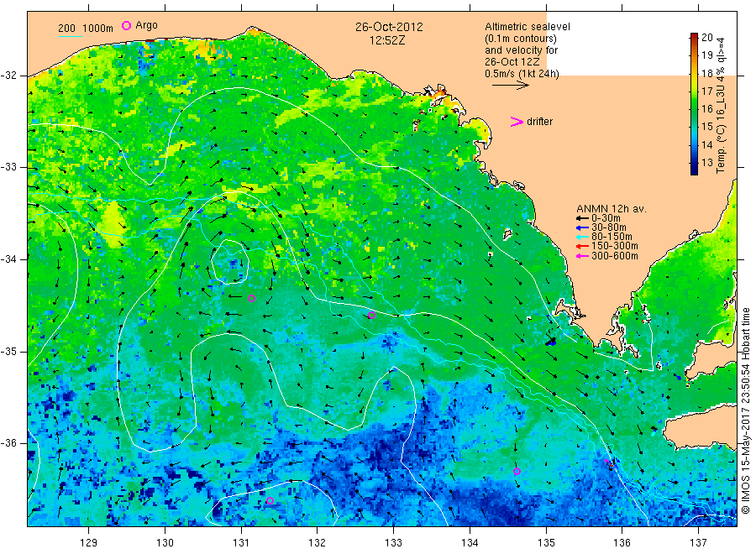The image size is (756, 554).
Task: Select the magenta 300-600m arrow legend symbol
Action: click(582, 256)
